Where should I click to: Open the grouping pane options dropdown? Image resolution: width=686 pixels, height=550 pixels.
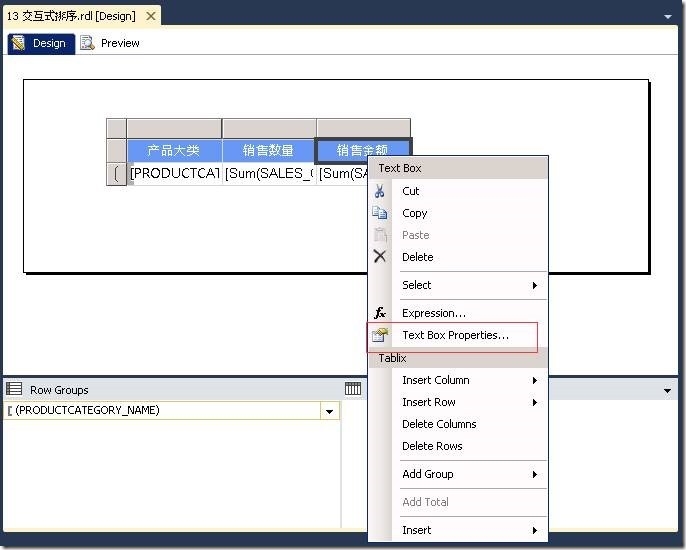[667, 390]
